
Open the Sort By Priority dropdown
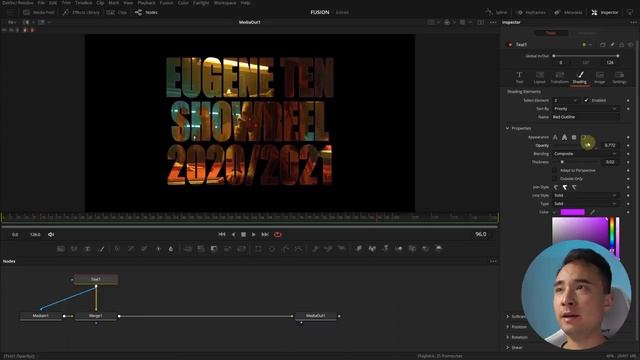click(585, 109)
